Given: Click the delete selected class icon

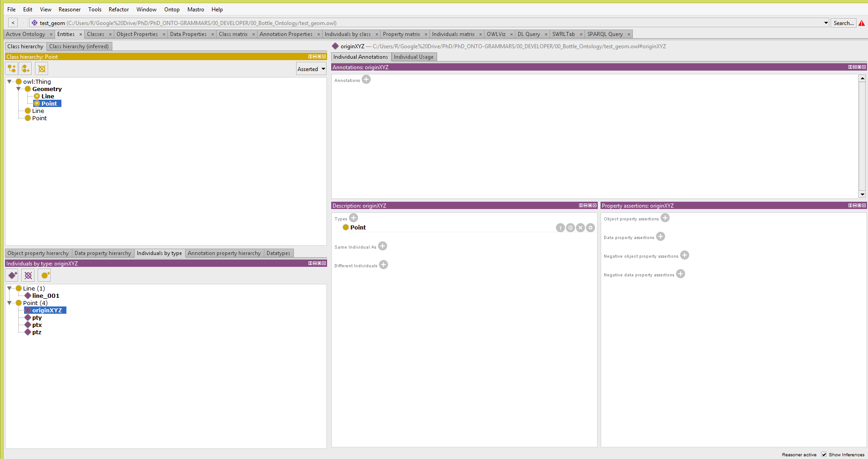Looking at the screenshot, I should pyautogui.click(x=42, y=69).
